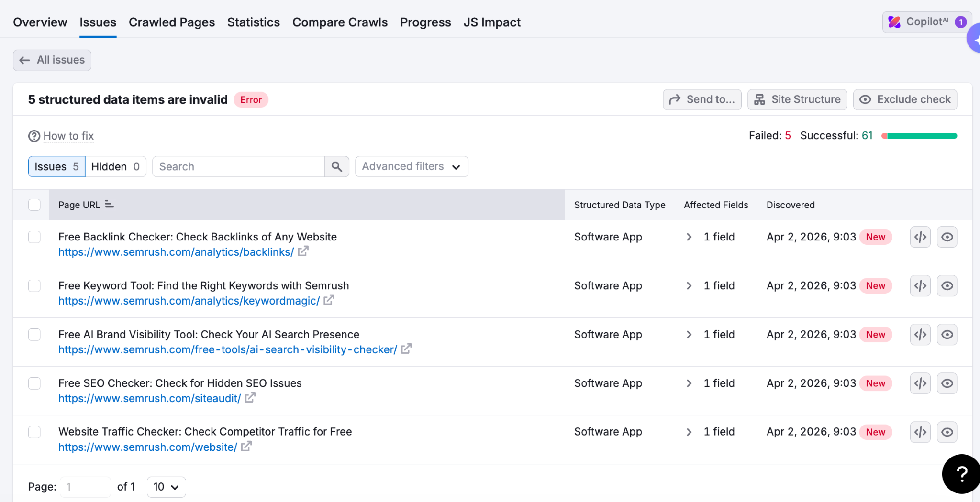Click the Send to... button

702,99
